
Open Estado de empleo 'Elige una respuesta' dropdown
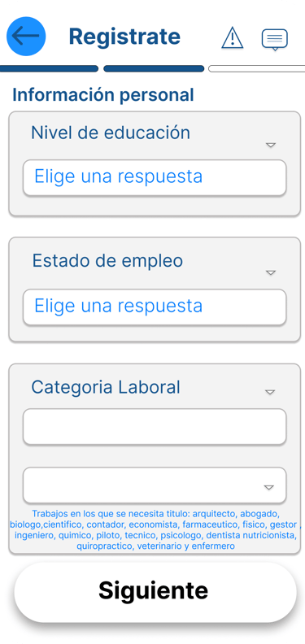point(155,307)
